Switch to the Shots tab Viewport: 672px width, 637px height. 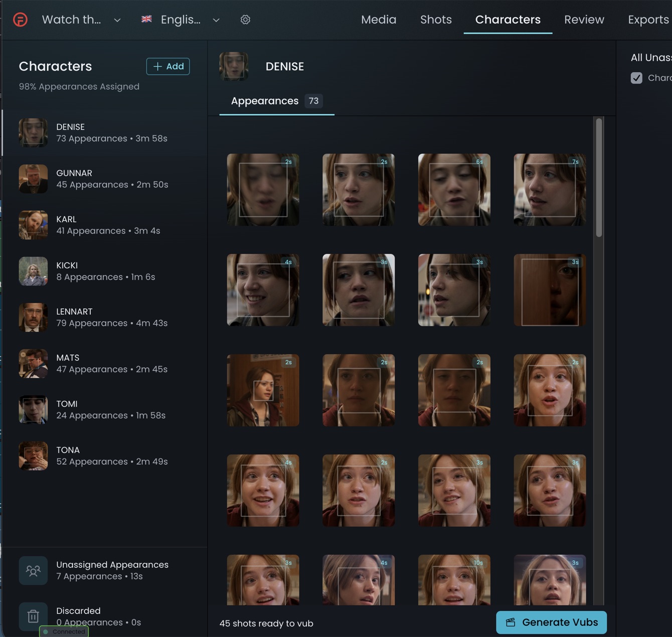436,20
